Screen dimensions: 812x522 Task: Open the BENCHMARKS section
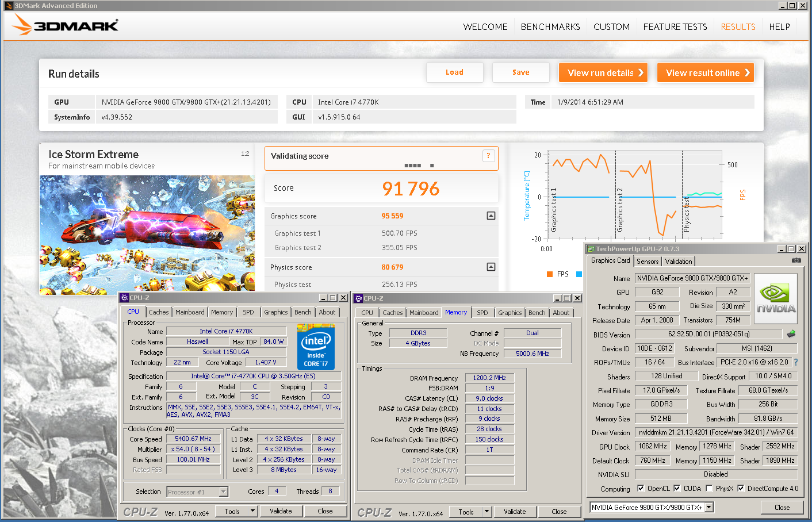pos(550,26)
